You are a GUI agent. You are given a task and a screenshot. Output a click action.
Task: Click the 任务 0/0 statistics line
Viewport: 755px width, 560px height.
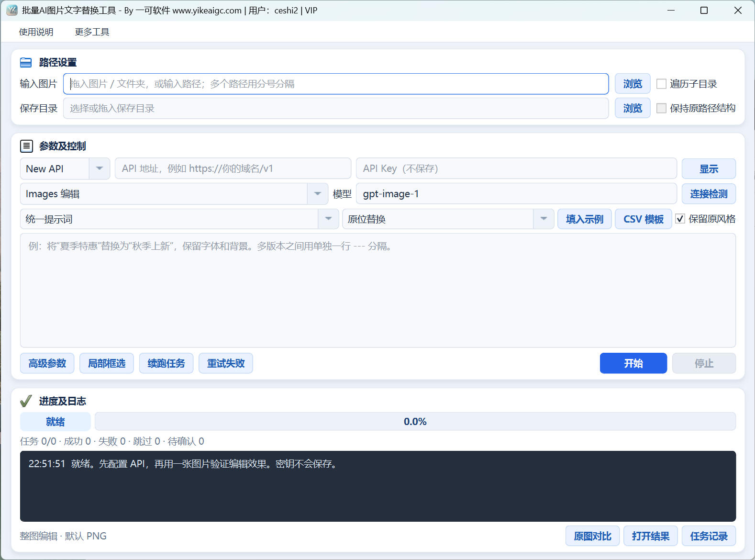112,441
